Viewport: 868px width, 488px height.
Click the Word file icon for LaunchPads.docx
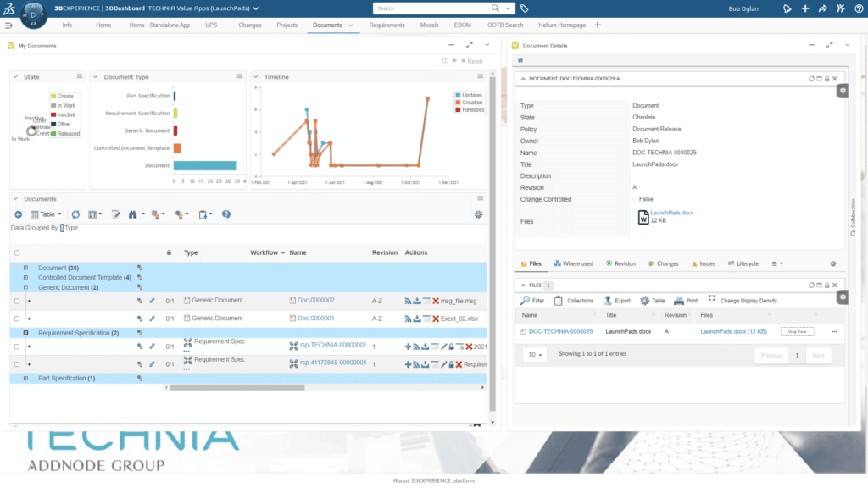(x=643, y=217)
